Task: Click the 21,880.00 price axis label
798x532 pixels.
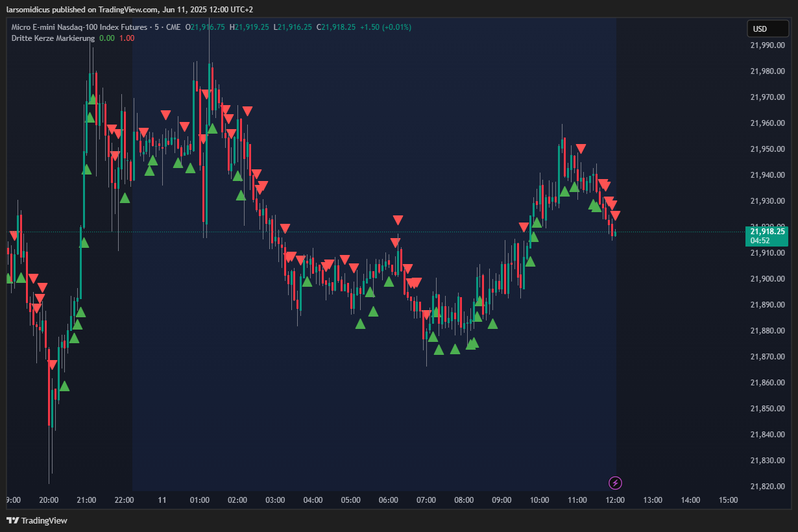Action: point(768,331)
